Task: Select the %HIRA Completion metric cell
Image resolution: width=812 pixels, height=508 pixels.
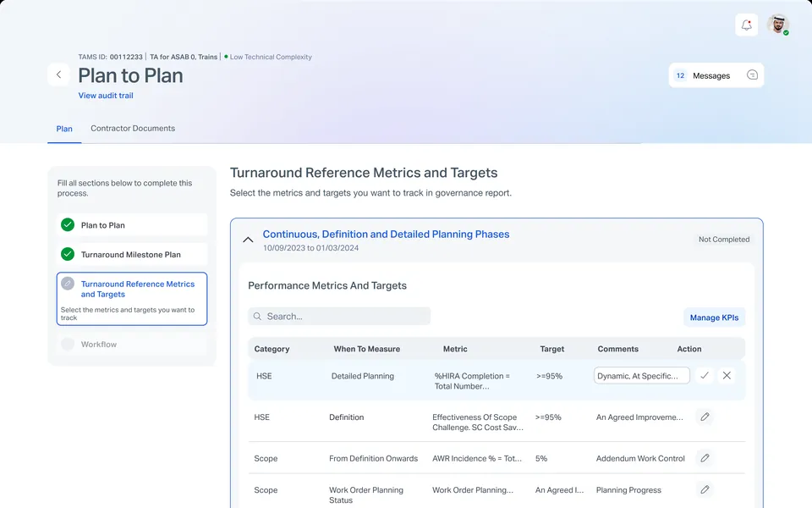Action: click(472, 381)
